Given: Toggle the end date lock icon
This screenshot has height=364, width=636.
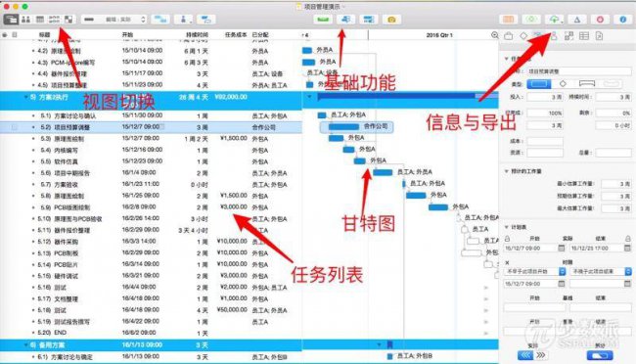Looking at the screenshot, I should (627, 239).
